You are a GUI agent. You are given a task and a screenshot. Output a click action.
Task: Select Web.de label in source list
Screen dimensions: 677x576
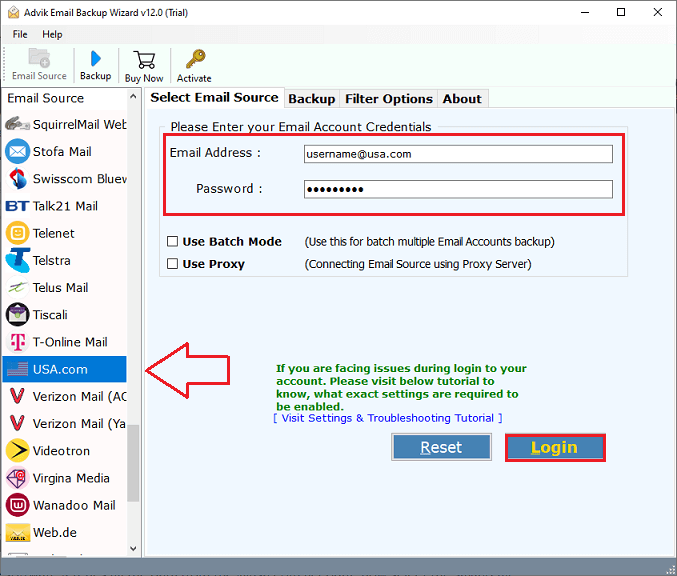point(55,532)
